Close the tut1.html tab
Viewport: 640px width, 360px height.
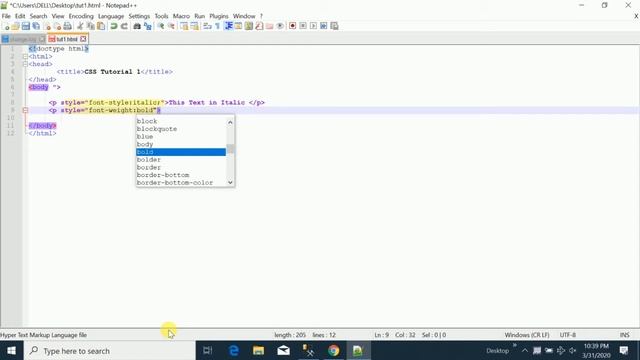tap(83, 39)
